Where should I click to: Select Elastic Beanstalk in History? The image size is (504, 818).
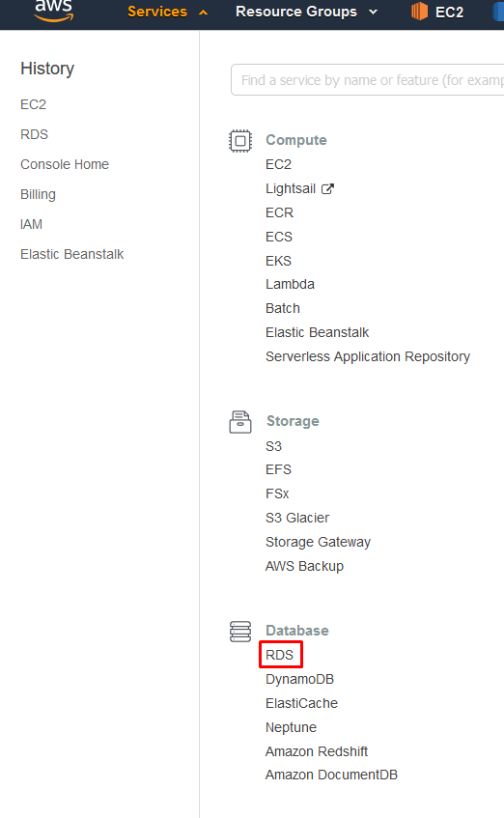[72, 254]
